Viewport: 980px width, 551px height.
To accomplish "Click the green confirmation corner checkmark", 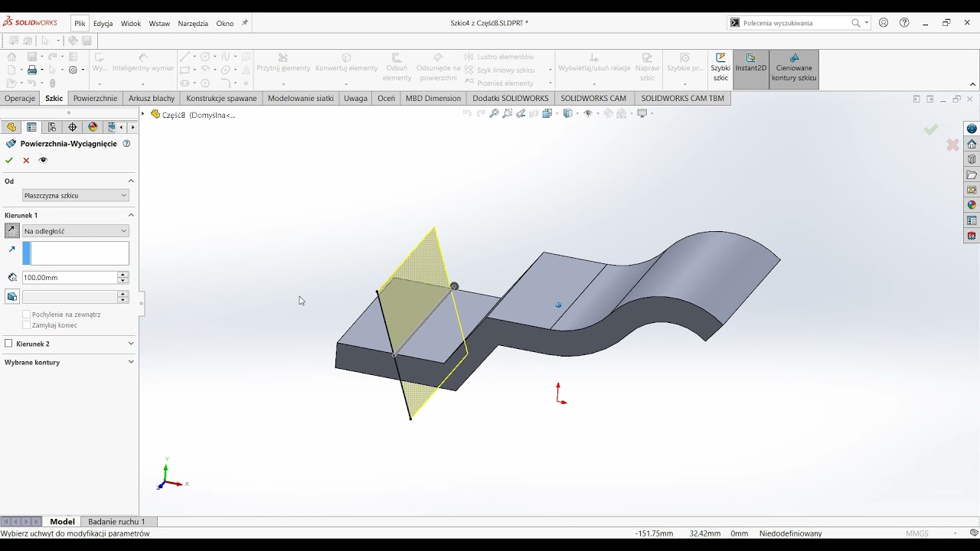I will pos(931,130).
